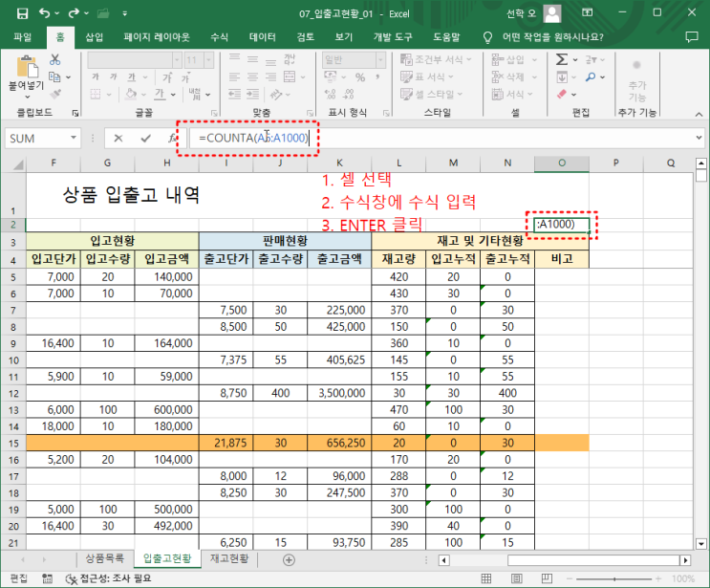Select row 15 header
Image resolution: width=710 pixels, height=588 pixels.
[13, 443]
